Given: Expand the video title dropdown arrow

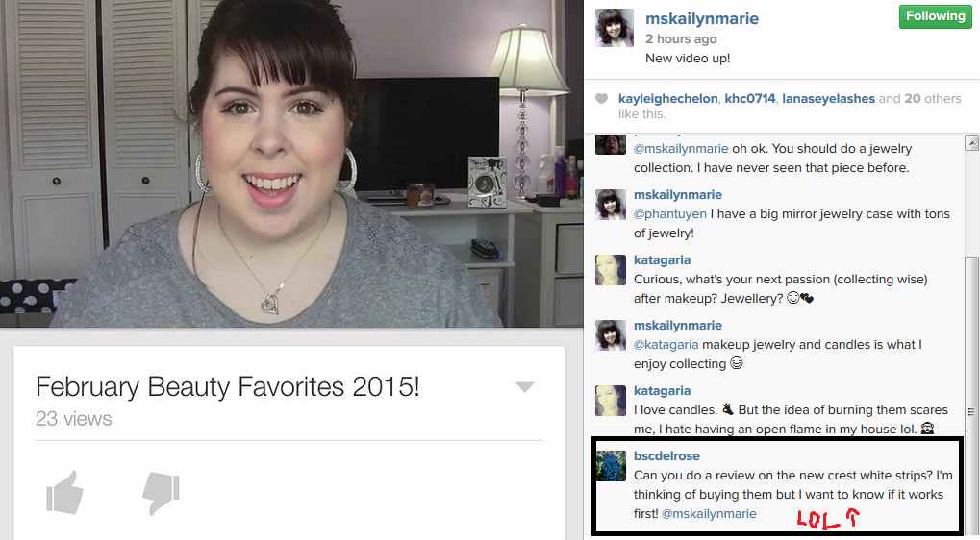Looking at the screenshot, I should 524,387.
